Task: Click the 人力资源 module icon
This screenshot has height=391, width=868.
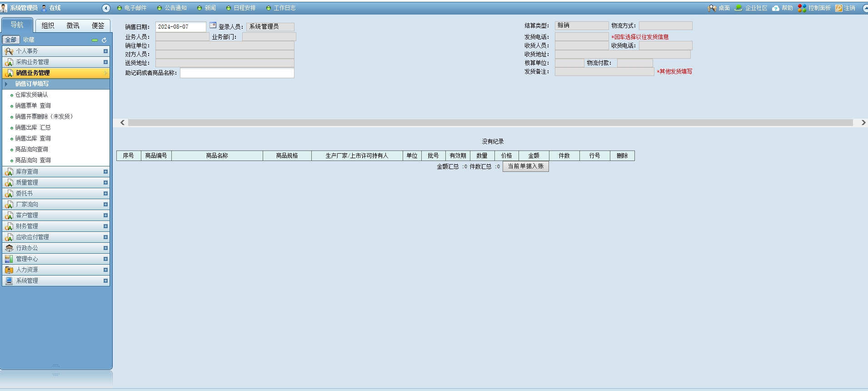Action: click(x=9, y=270)
